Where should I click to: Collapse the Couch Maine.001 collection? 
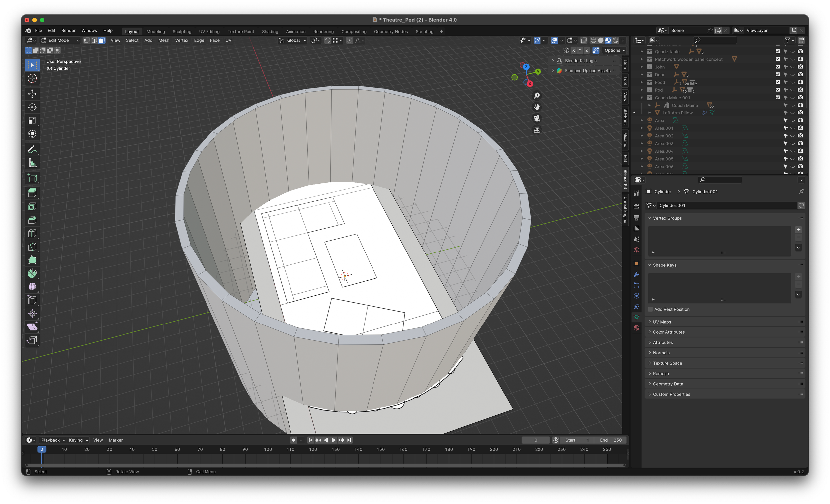click(x=642, y=98)
